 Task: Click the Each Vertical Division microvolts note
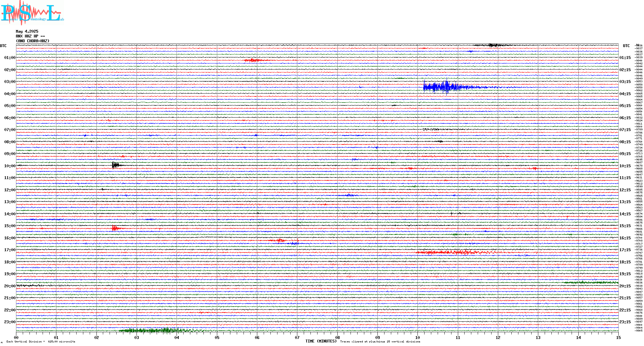41,342
